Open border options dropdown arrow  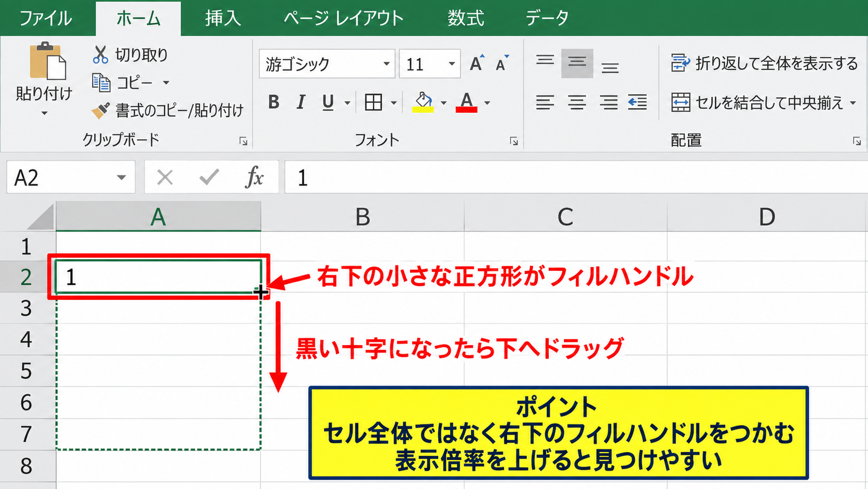[x=394, y=103]
